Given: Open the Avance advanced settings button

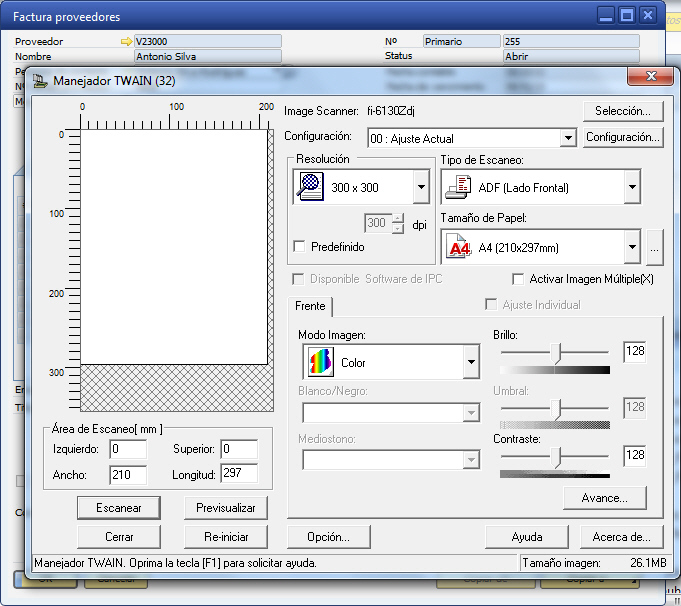Looking at the screenshot, I should (604, 497).
